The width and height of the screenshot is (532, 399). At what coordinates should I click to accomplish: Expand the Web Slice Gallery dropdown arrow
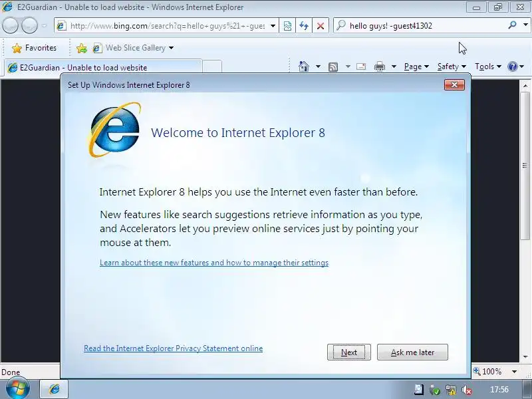click(x=172, y=48)
